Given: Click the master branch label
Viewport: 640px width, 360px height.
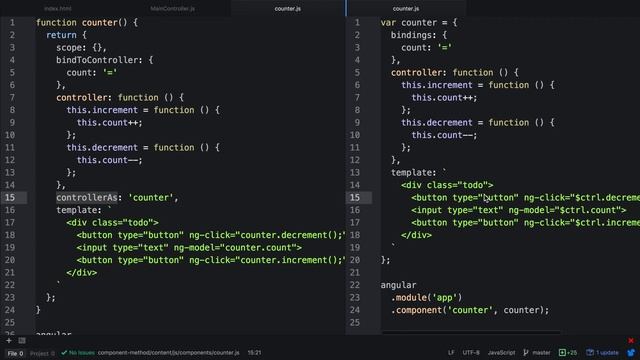Looking at the screenshot, I should (x=541, y=353).
